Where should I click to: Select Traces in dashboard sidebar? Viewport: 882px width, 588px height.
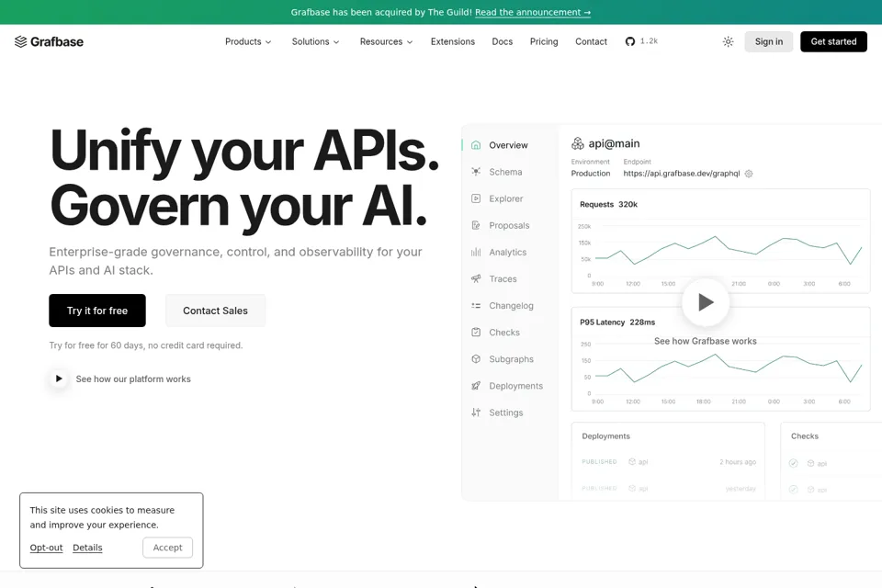pos(503,279)
